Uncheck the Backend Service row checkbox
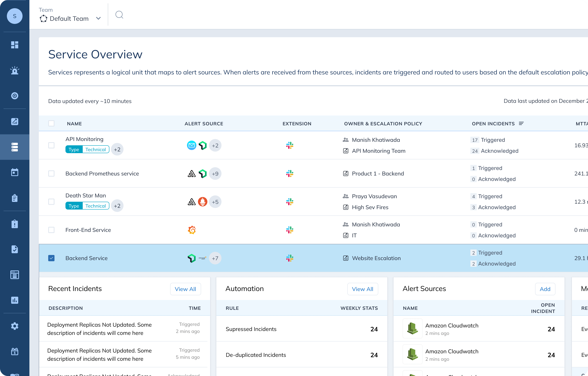This screenshot has height=376, width=588. [x=51, y=258]
